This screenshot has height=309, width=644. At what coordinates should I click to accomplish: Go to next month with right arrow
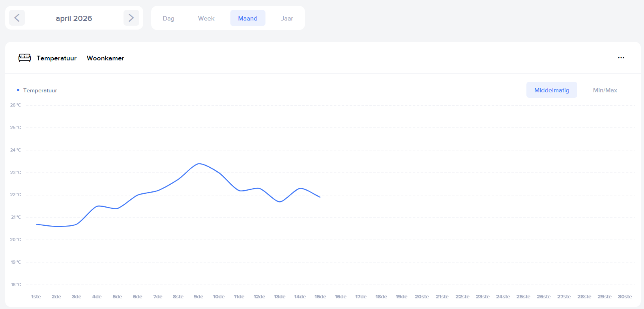tap(131, 18)
